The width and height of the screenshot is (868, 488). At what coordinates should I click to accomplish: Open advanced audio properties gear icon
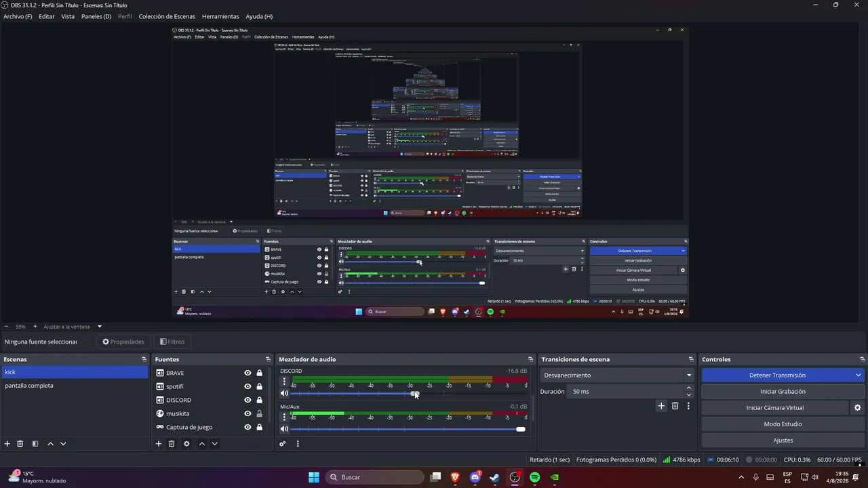(x=283, y=444)
